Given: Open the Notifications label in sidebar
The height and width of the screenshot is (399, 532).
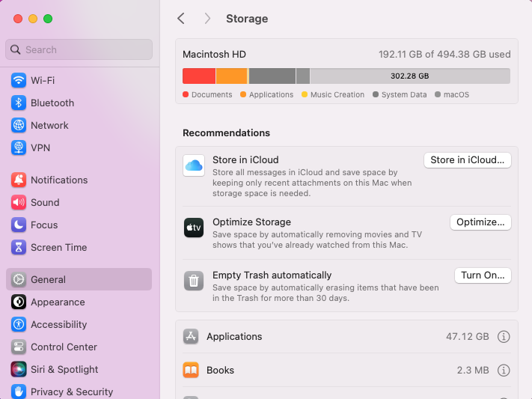Looking at the screenshot, I should 59,180.
